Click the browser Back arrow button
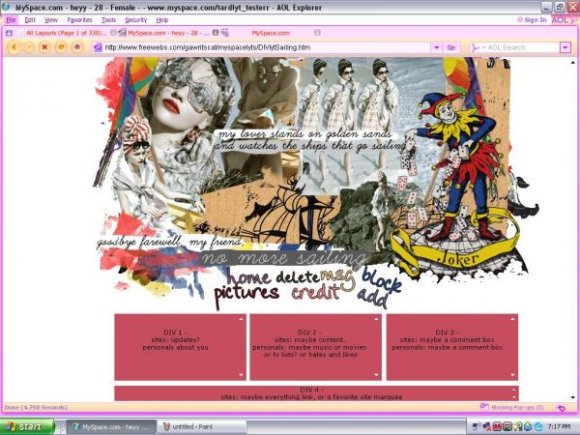 click(14, 47)
